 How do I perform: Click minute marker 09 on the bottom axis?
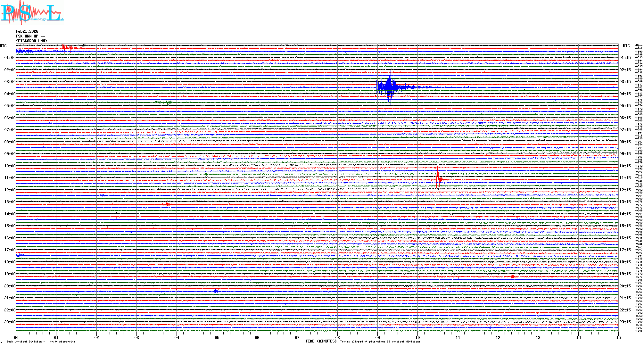377,337
